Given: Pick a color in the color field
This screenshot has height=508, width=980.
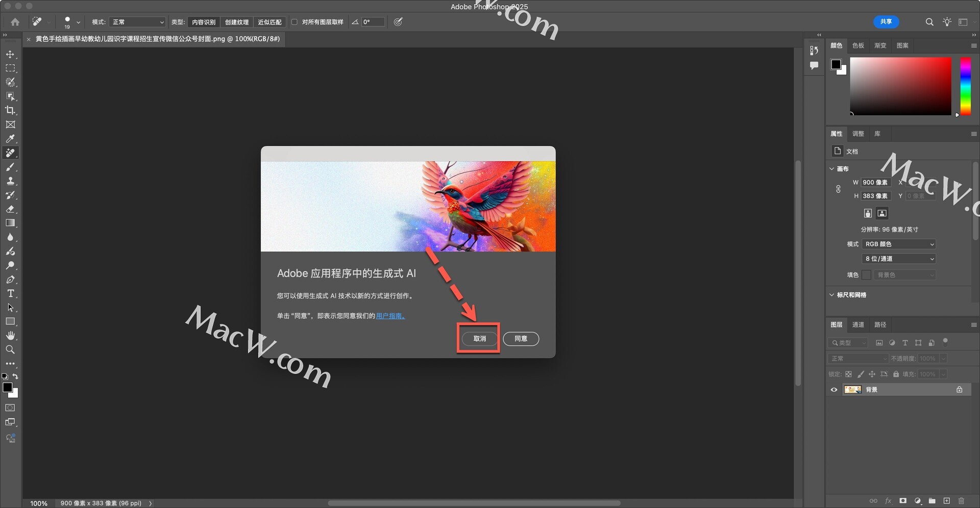Looking at the screenshot, I should click(x=900, y=86).
